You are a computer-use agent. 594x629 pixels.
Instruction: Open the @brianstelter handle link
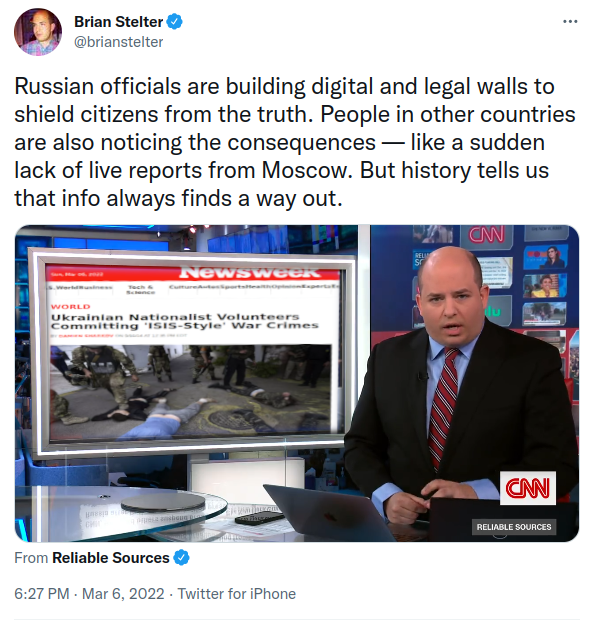[x=118, y=42]
